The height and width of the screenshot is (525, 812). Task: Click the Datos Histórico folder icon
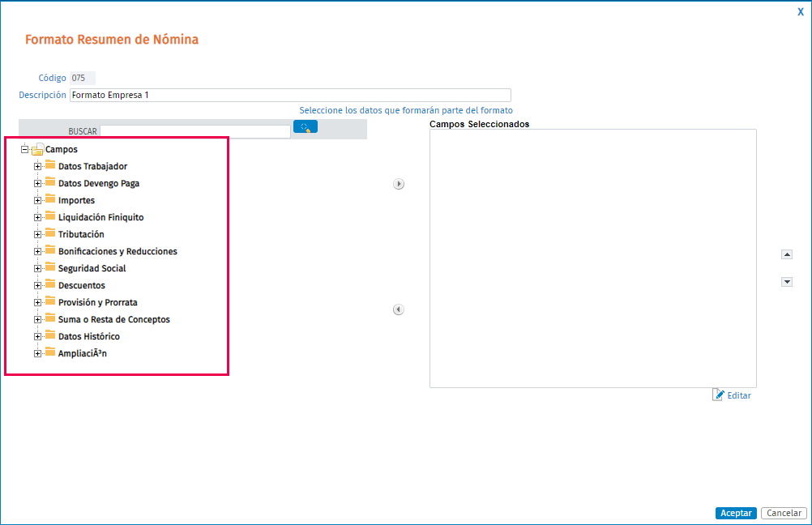50,335
